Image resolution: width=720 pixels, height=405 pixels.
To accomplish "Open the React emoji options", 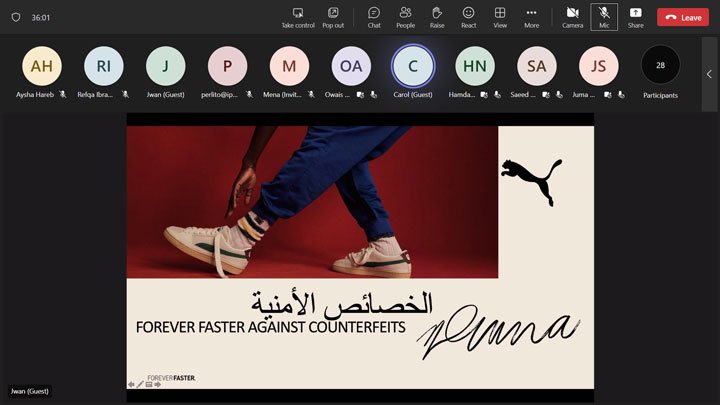I will 468,17.
